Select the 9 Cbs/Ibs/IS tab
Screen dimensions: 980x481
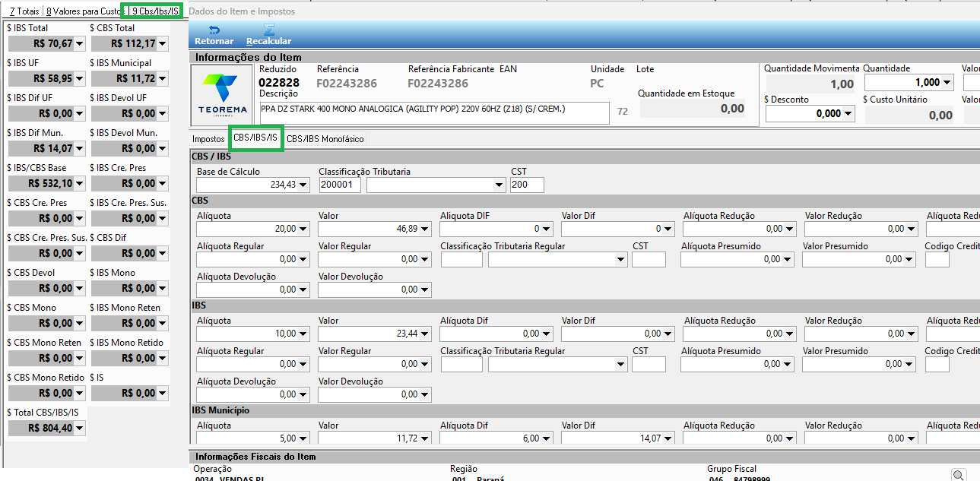click(x=156, y=11)
